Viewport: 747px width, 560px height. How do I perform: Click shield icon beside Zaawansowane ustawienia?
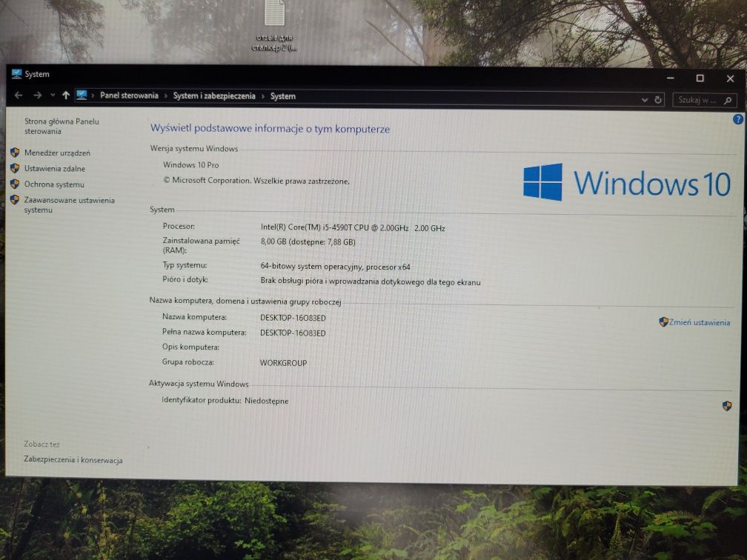coord(15,199)
